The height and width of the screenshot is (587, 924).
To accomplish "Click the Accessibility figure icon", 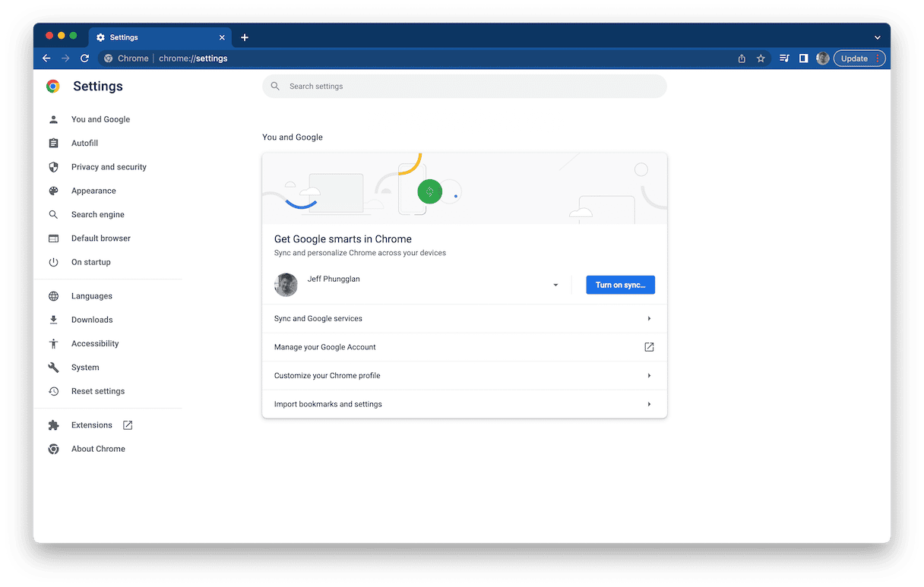I will pyautogui.click(x=53, y=344).
